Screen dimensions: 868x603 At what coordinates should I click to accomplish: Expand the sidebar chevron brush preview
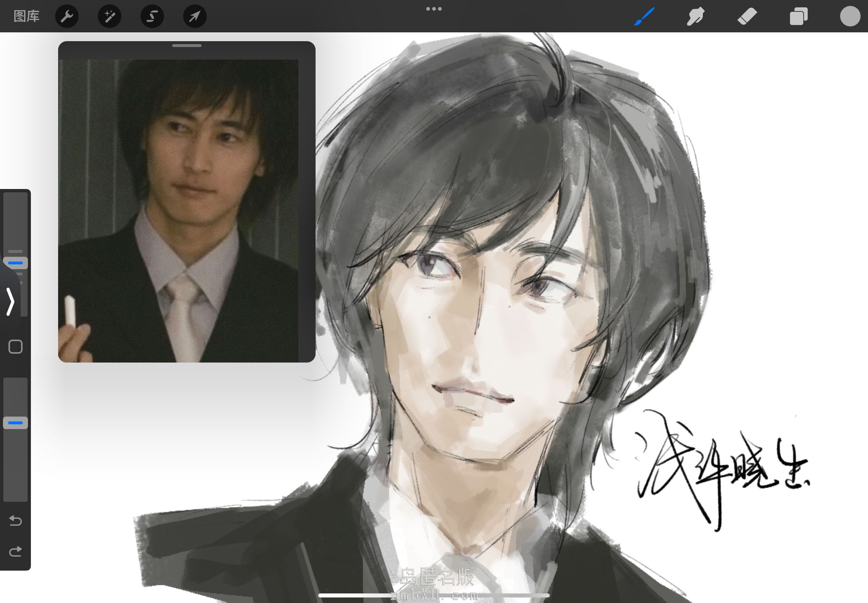(x=10, y=301)
